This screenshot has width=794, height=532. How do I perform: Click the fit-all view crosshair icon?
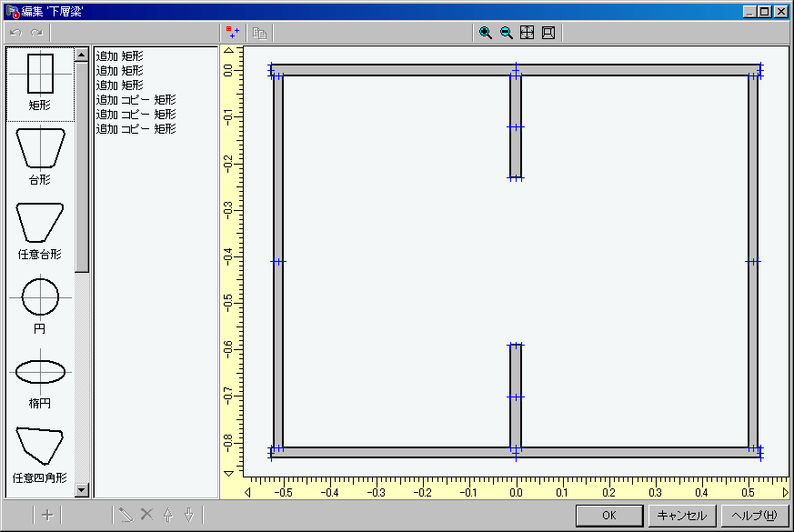(x=527, y=33)
